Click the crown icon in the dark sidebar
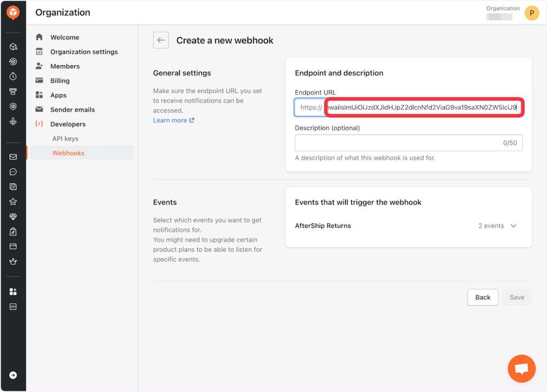The image size is (547, 392). pyautogui.click(x=13, y=262)
